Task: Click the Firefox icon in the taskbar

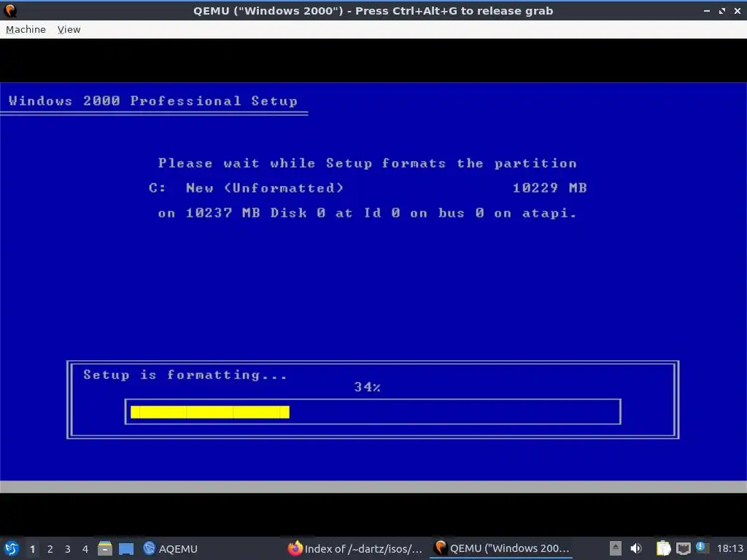Action: tap(295, 548)
